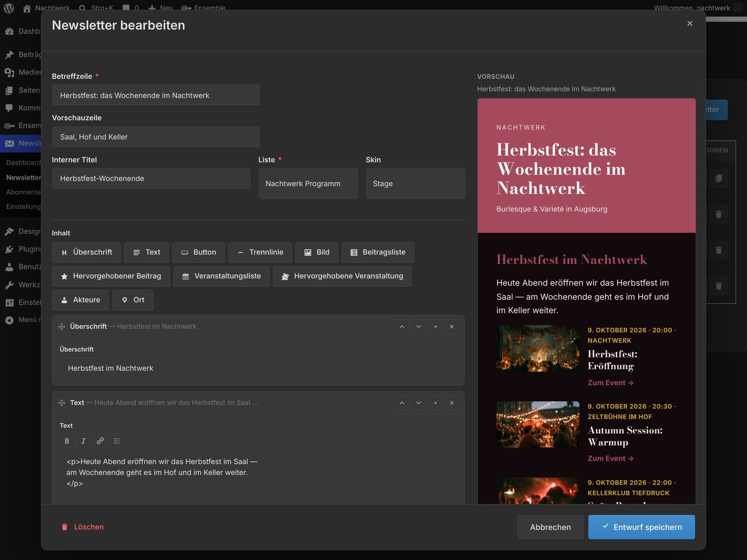Collapse the Überschrift block
The image size is (747, 560).
[x=436, y=327]
